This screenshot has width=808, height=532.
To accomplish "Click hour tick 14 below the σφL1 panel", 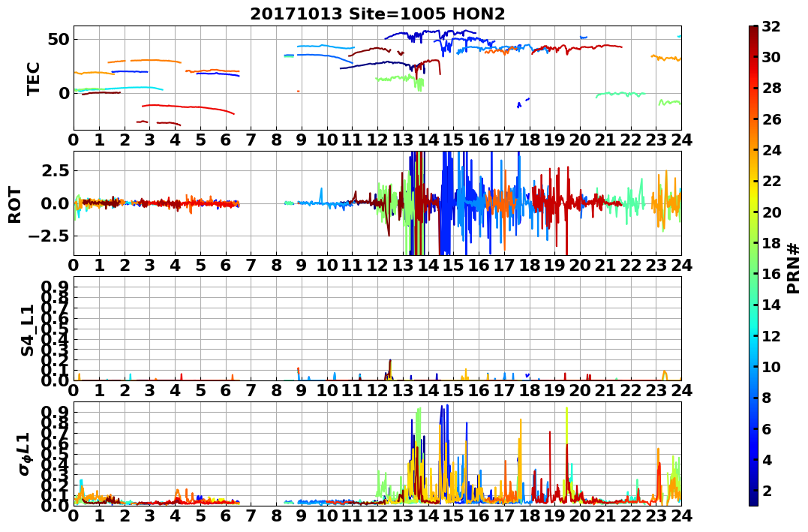I will click(x=428, y=515).
